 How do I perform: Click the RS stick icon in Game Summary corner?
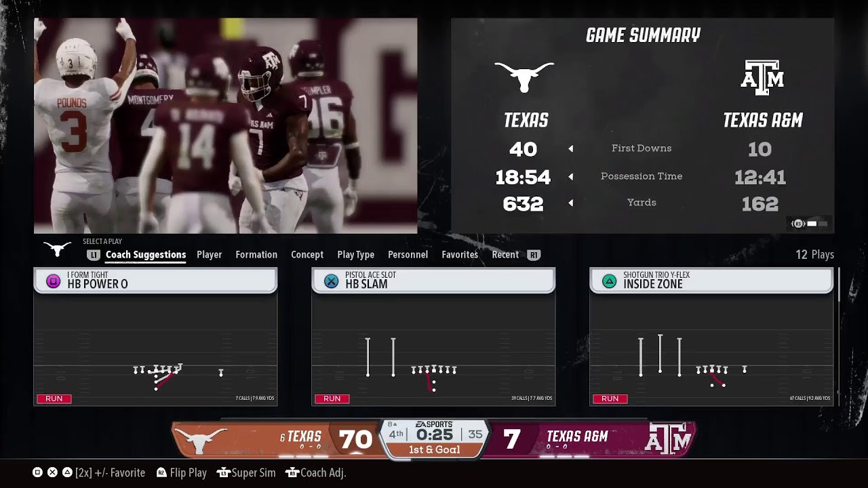[798, 224]
